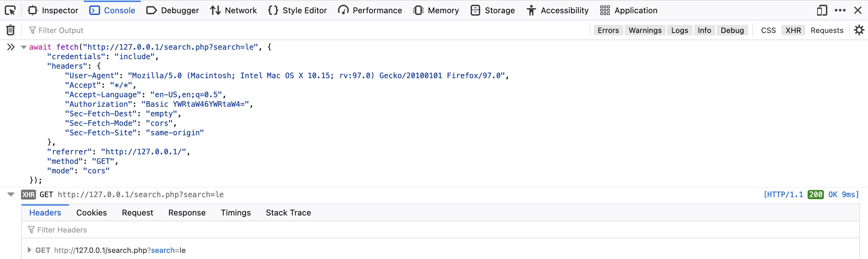Switch to the Response tab
868x259 pixels.
[x=187, y=213]
